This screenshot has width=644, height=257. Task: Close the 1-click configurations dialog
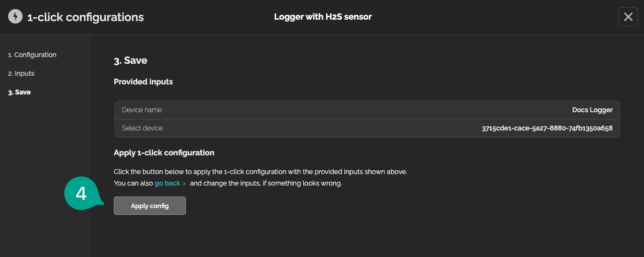(x=628, y=17)
